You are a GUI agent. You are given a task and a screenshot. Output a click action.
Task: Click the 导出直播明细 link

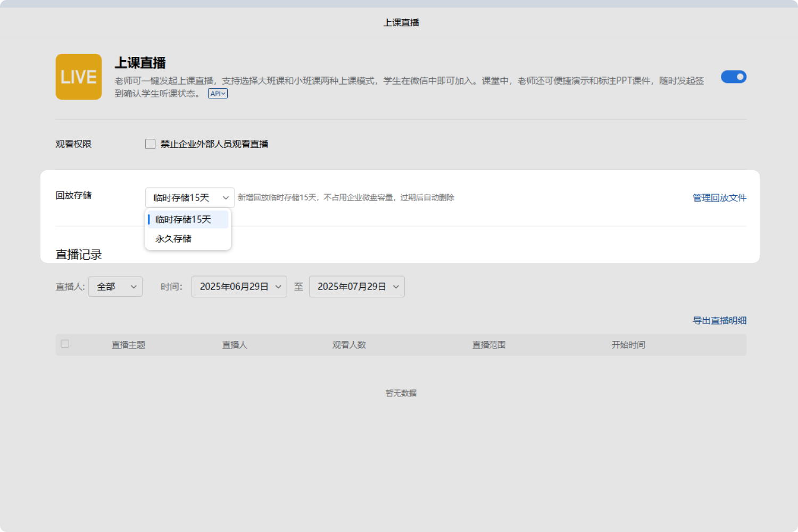pyautogui.click(x=719, y=321)
